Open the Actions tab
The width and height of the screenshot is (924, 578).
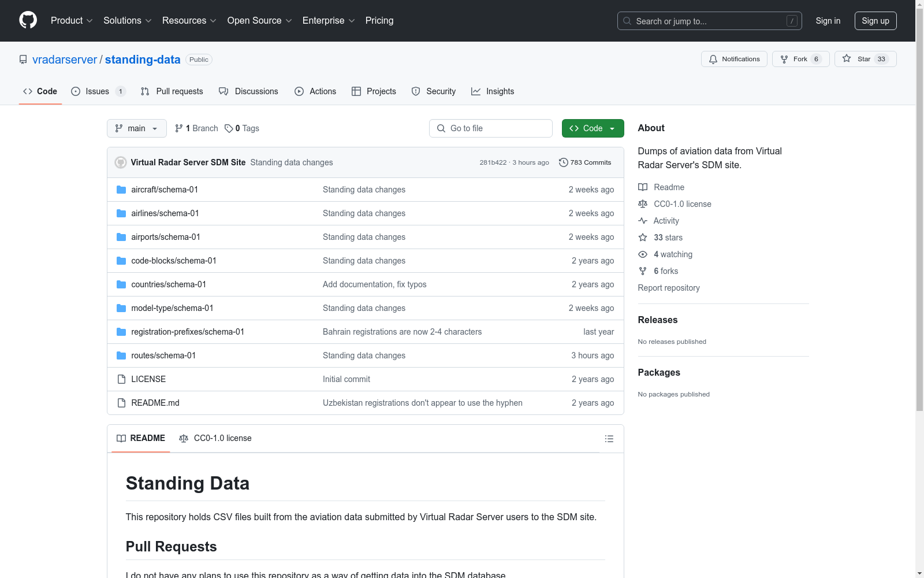tap(315, 91)
